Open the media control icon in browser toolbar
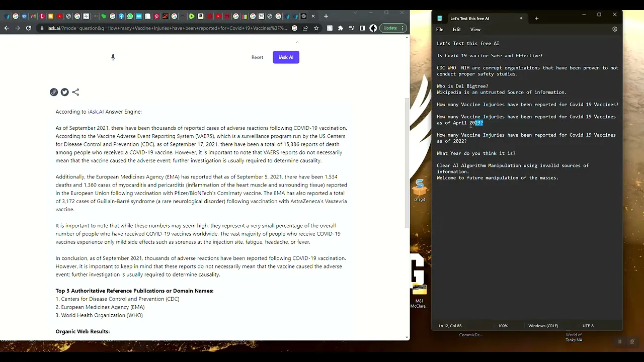The height and width of the screenshot is (362, 644). [351, 28]
